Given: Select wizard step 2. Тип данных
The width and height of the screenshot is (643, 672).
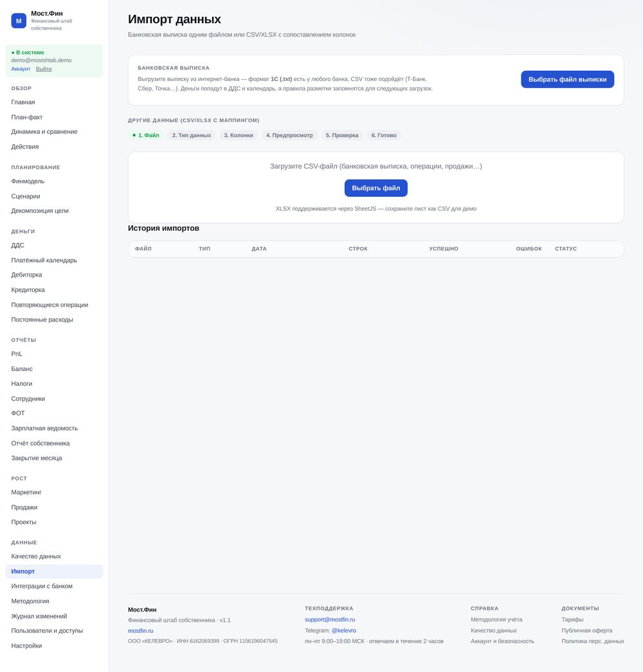Looking at the screenshot, I should [x=192, y=136].
